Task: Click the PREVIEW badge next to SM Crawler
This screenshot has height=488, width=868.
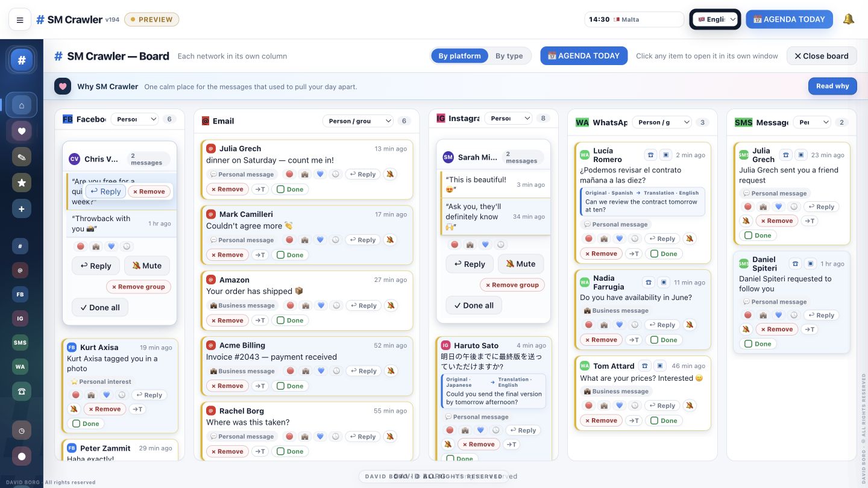Action: pyautogui.click(x=151, y=19)
